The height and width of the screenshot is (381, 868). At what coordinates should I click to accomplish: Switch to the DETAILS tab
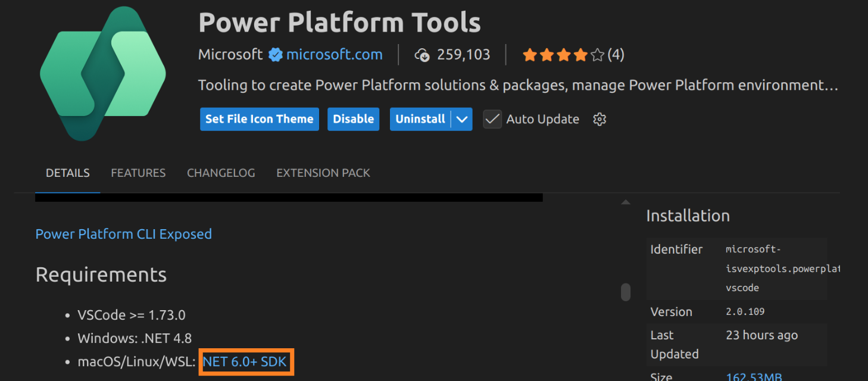click(68, 173)
